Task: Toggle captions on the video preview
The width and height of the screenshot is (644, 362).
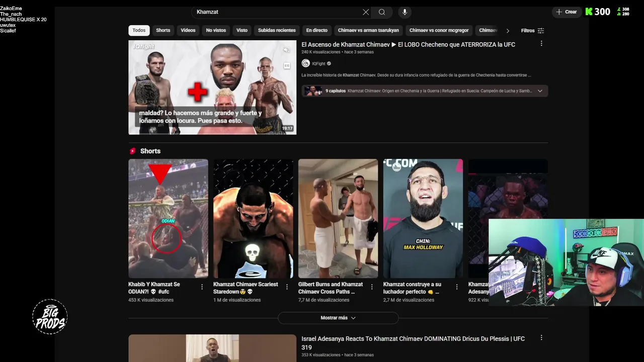Action: coord(287,66)
